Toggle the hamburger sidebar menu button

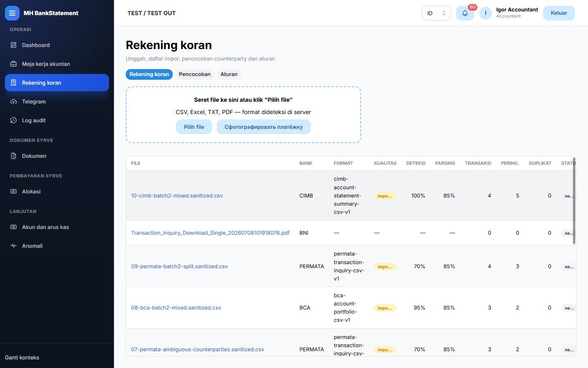click(12, 13)
